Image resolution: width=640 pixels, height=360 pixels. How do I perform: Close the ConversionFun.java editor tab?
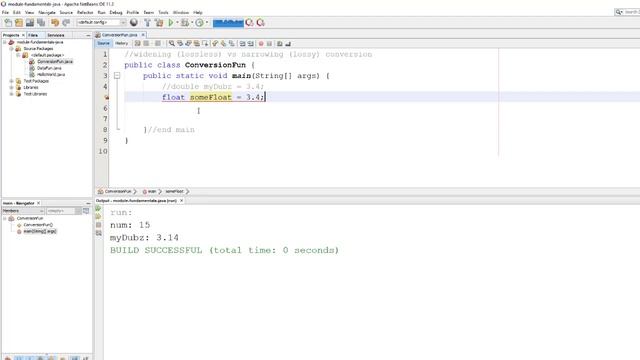coord(143,35)
